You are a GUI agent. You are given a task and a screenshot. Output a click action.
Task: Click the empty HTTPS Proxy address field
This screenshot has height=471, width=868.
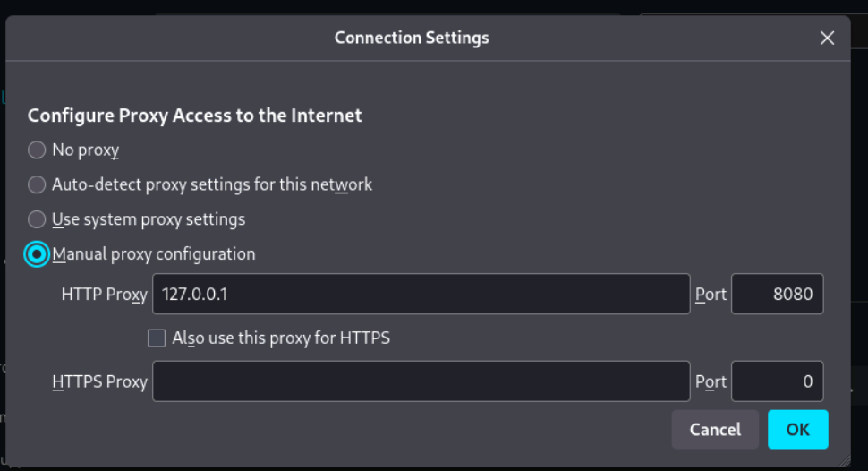pos(421,381)
